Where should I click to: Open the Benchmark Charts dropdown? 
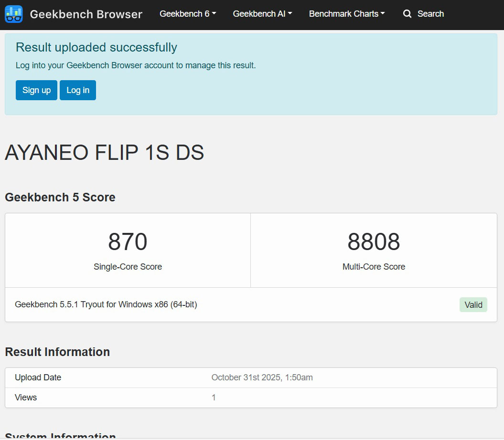[x=347, y=14]
